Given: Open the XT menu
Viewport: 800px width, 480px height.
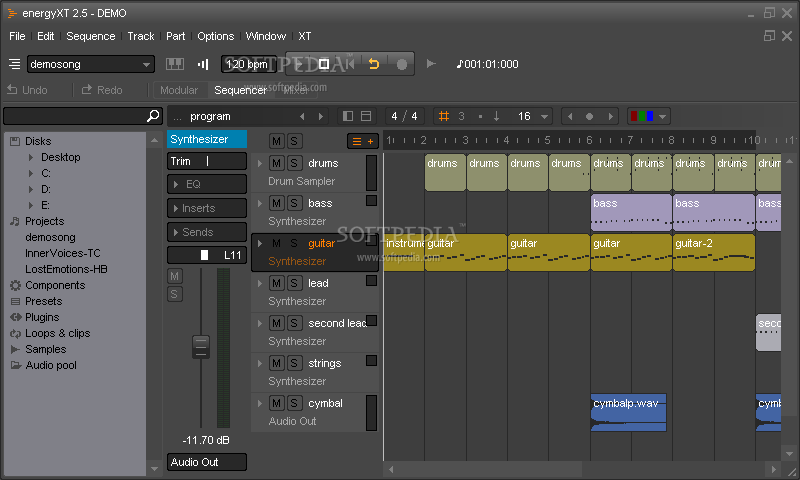Looking at the screenshot, I should [305, 36].
